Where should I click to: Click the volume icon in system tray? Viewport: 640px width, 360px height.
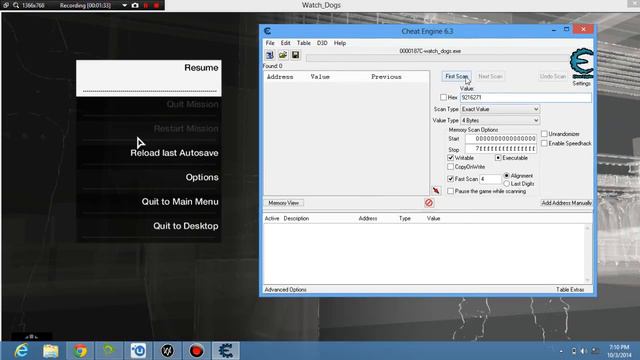tap(584, 351)
